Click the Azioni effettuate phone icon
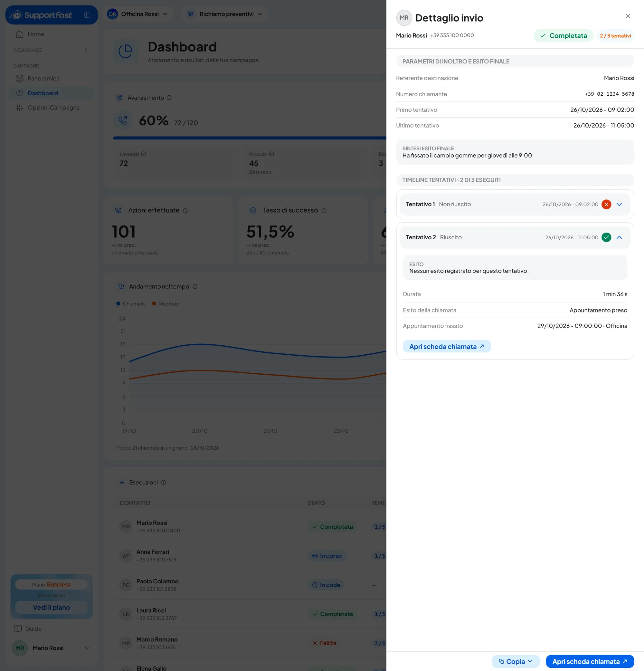 point(118,210)
